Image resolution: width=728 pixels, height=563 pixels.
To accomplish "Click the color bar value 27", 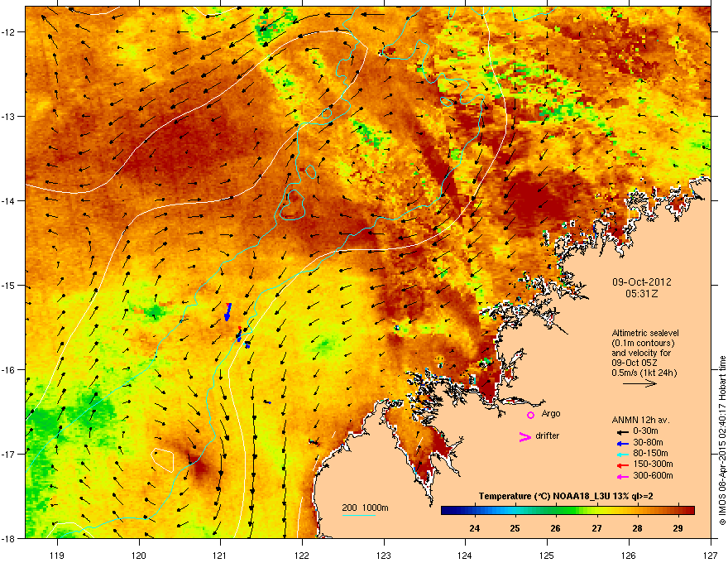I will [x=596, y=528].
